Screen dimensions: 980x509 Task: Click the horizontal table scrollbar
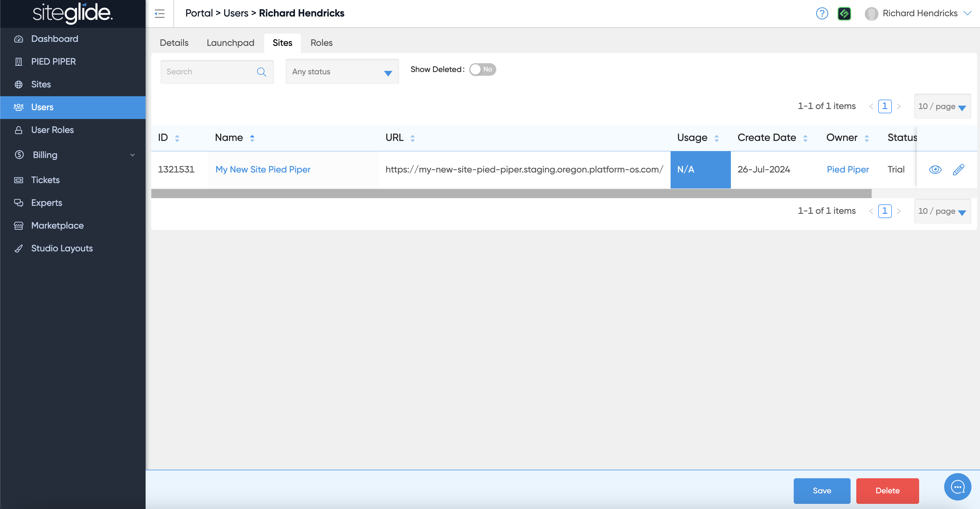(511, 193)
